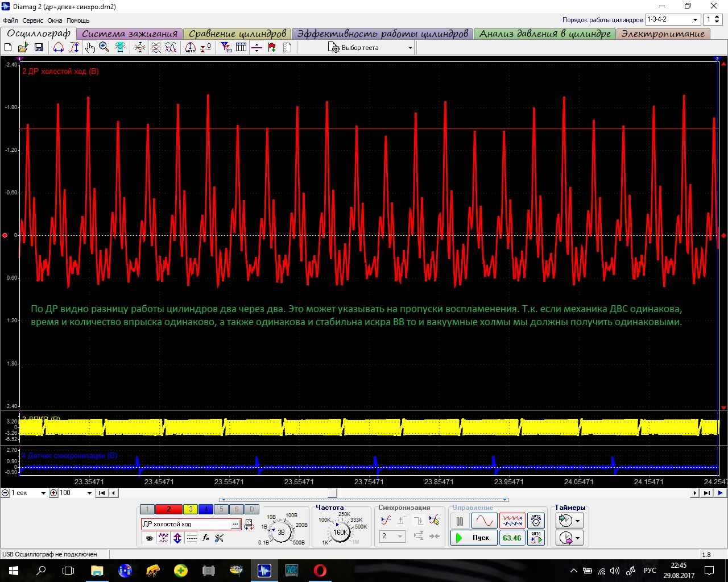Toggle yellow channel 3 button
Viewport: 728px width, 582px height.
tap(191, 509)
